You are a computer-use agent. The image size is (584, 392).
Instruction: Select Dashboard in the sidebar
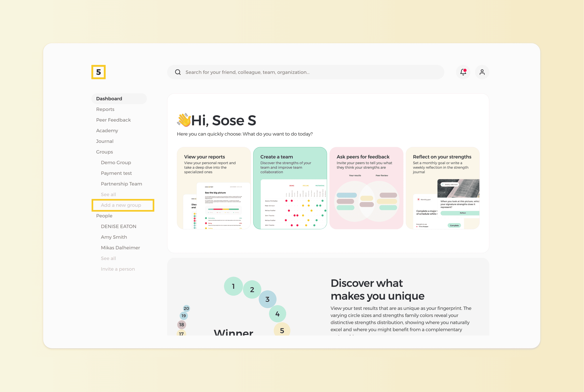[x=109, y=98]
